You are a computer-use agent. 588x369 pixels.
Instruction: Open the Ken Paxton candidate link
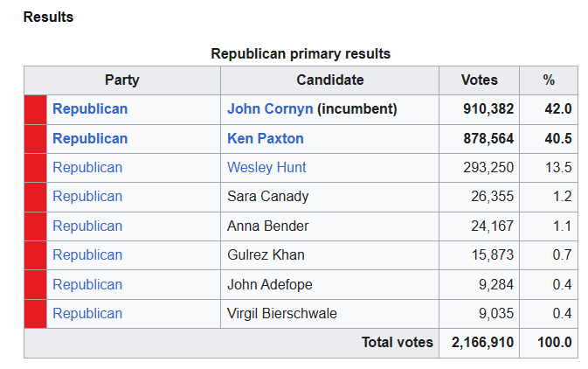(265, 138)
